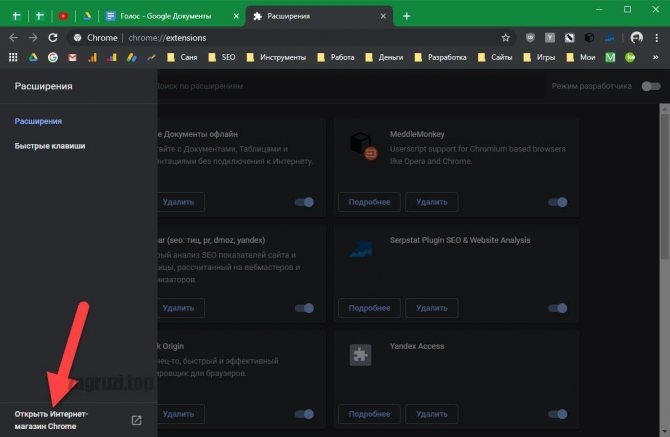Bookmark this page with the star icon

(505, 38)
